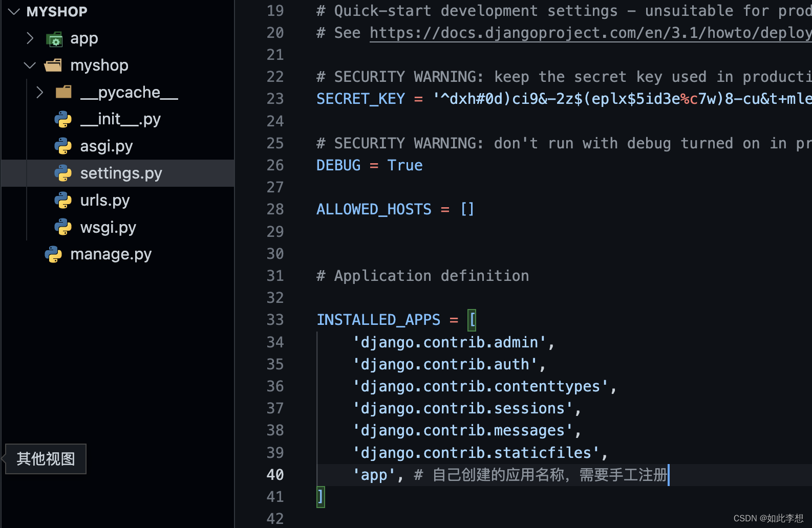The height and width of the screenshot is (528, 812).
Task: Open the urls.py file
Action: click(105, 201)
